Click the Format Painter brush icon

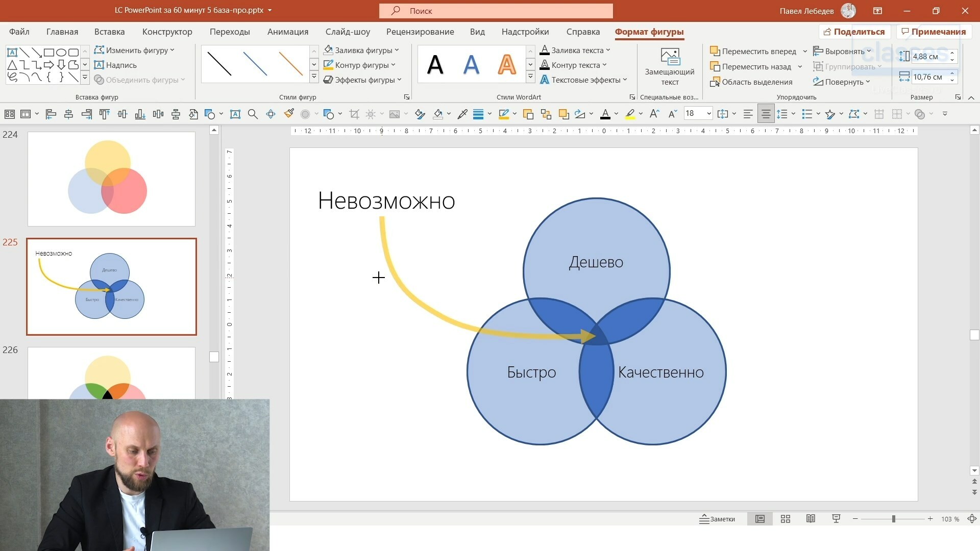click(289, 113)
